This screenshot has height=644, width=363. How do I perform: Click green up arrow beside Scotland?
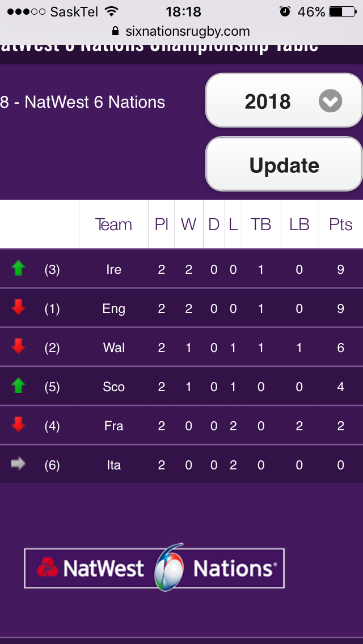point(19,386)
